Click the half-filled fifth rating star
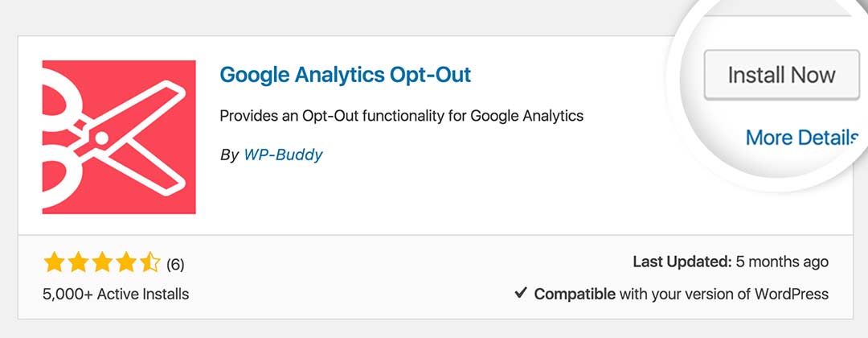868x338 pixels. (150, 262)
